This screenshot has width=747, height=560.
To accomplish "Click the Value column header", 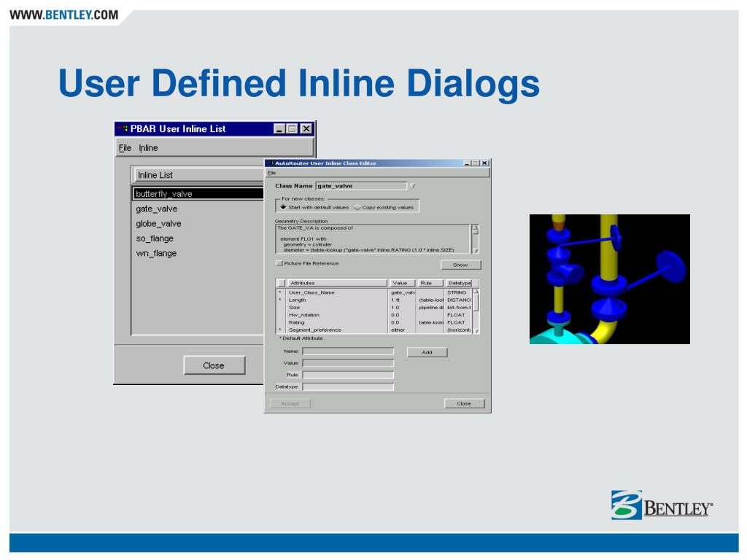I will pyautogui.click(x=402, y=283).
